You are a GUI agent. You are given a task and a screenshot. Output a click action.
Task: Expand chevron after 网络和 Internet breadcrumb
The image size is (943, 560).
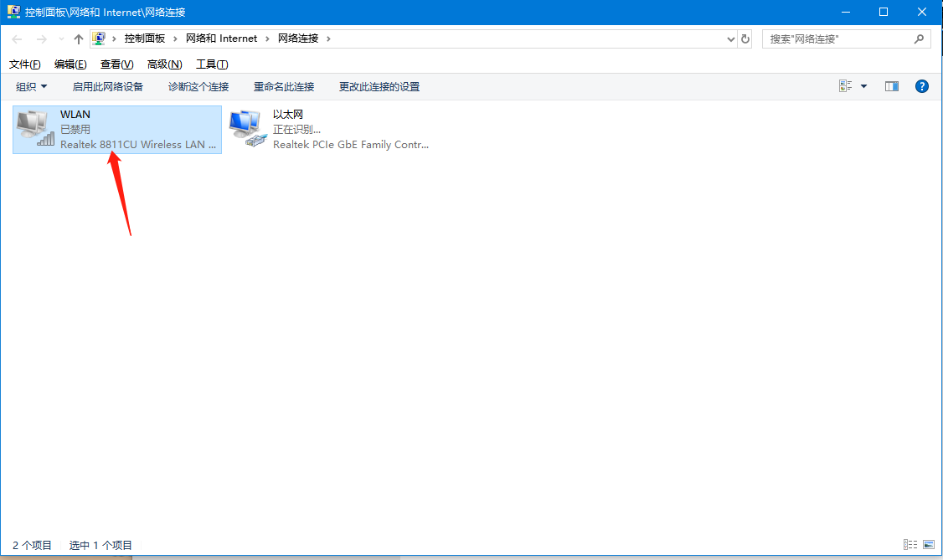[267, 39]
